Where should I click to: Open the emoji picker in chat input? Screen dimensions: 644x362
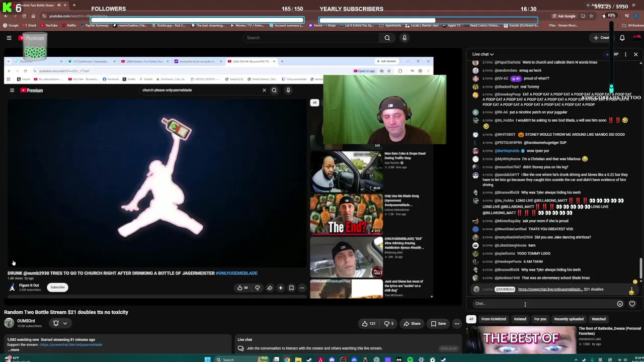pyautogui.click(x=620, y=304)
